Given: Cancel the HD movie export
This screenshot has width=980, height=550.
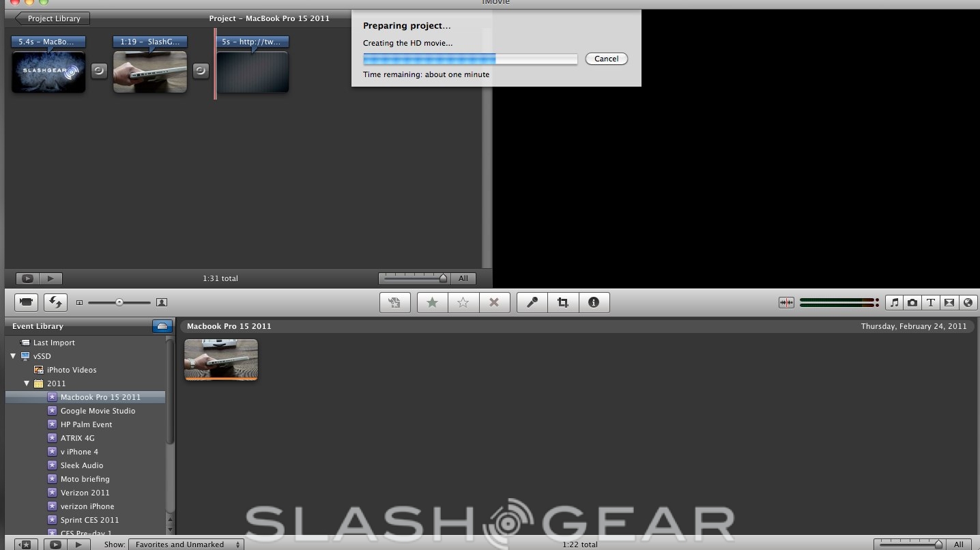Looking at the screenshot, I should pos(606,59).
